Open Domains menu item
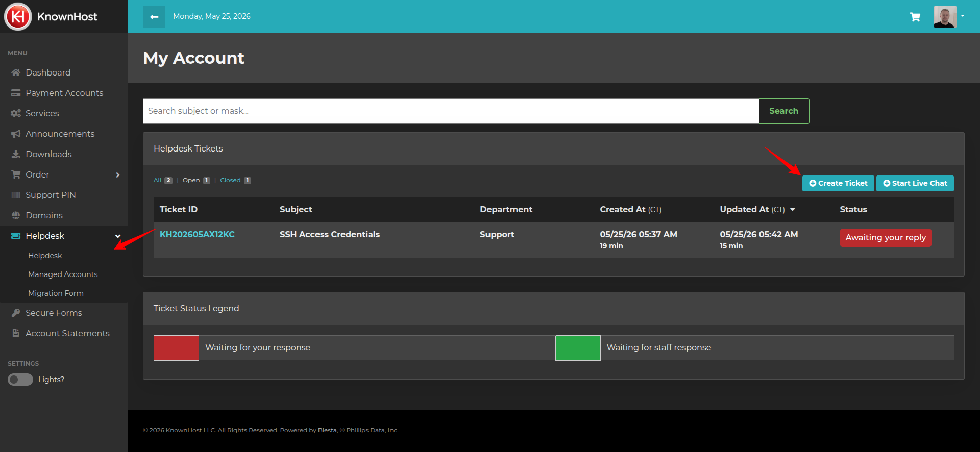The width and height of the screenshot is (980, 452). (x=44, y=215)
